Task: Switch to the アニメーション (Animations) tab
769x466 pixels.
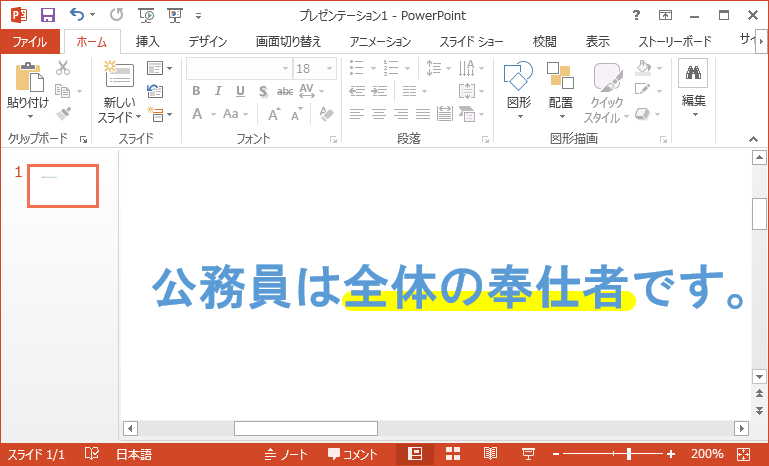Action: [380, 42]
